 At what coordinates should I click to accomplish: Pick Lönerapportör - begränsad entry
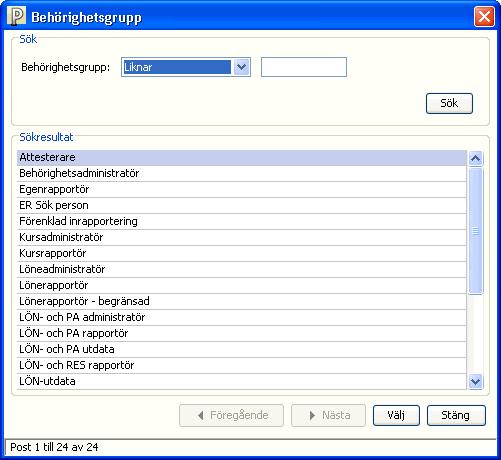pos(242,301)
